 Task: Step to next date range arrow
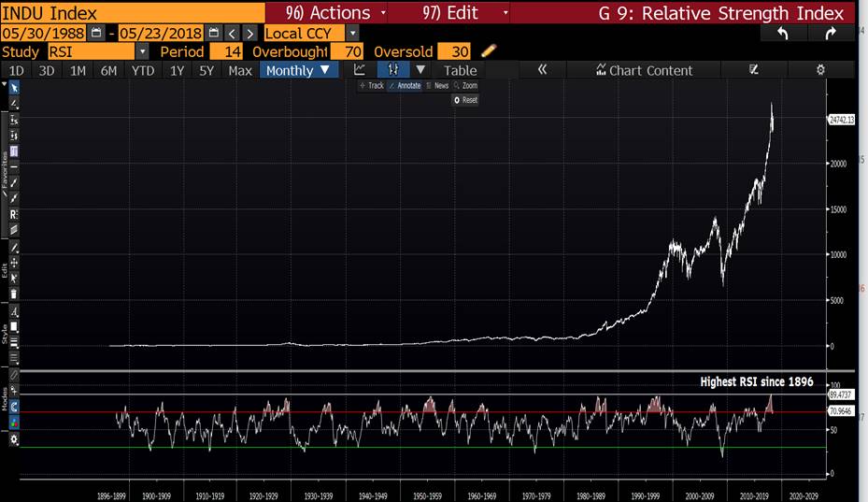(250, 34)
